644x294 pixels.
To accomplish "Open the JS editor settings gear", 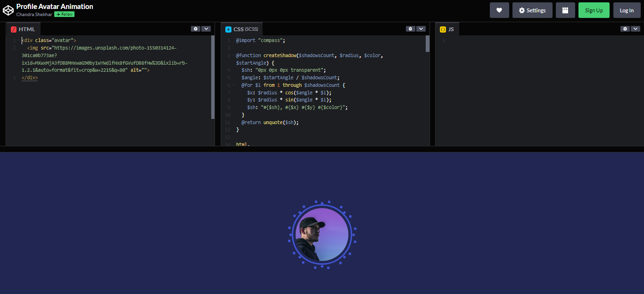I will click(x=625, y=28).
